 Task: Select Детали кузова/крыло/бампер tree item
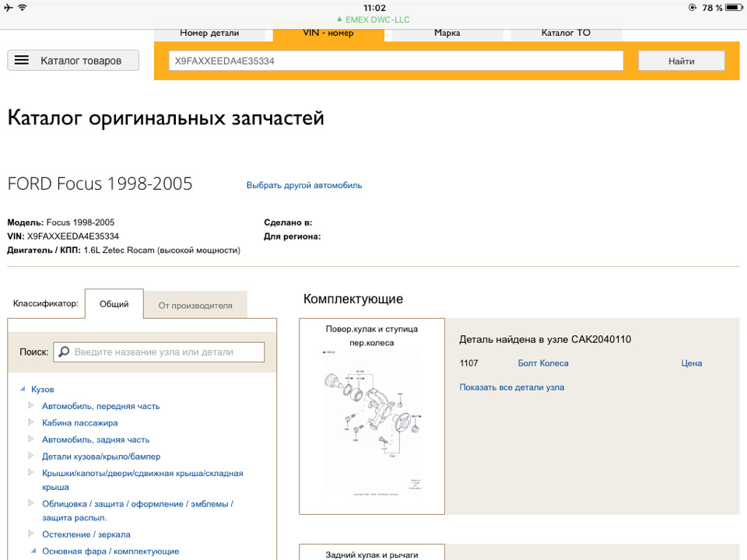pos(101,457)
